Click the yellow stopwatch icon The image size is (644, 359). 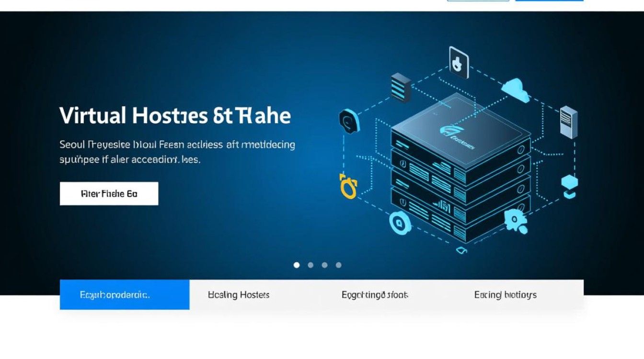pos(348,186)
